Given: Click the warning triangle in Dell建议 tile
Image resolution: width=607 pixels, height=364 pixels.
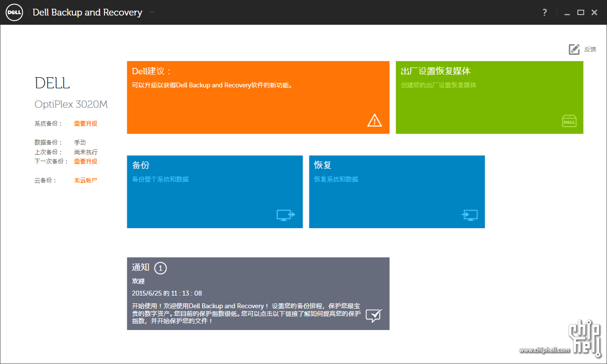Looking at the screenshot, I should coord(374,120).
